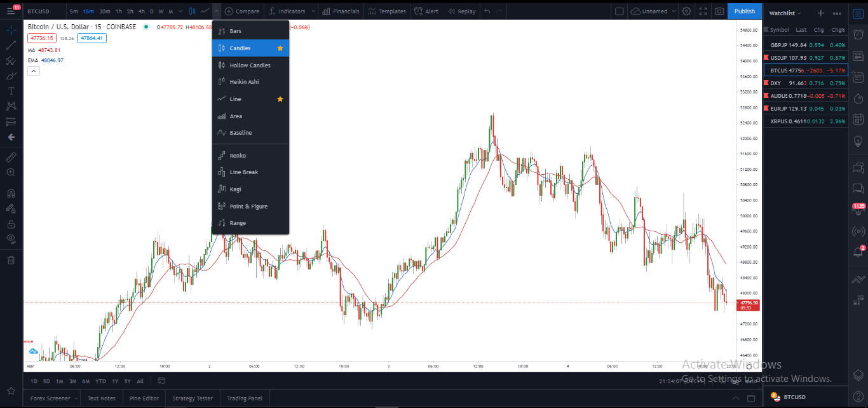Toggle favorite star on Line style

280,99
